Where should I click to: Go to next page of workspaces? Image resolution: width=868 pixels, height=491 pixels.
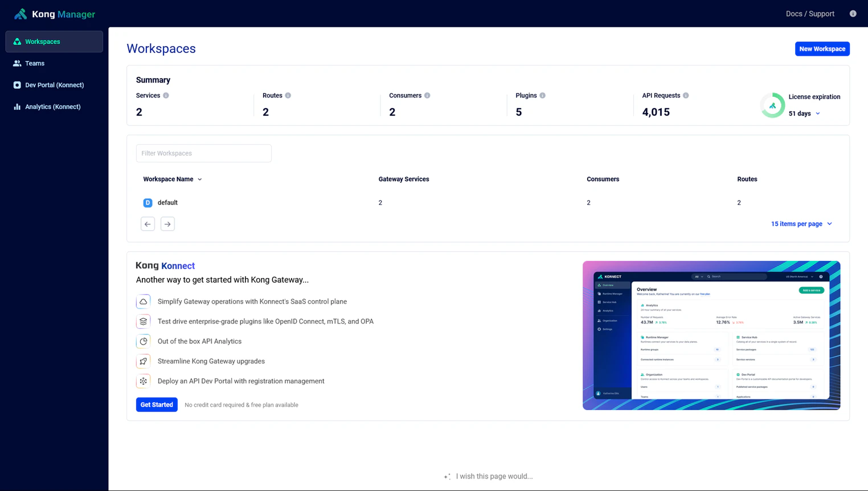coord(167,224)
